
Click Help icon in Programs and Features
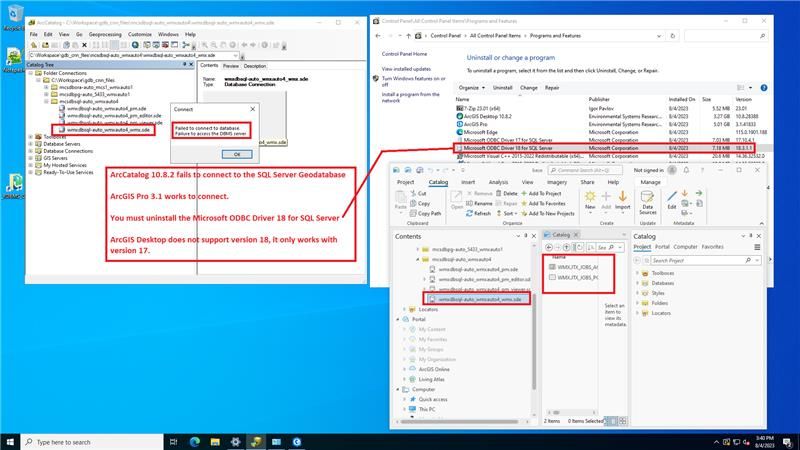(764, 88)
